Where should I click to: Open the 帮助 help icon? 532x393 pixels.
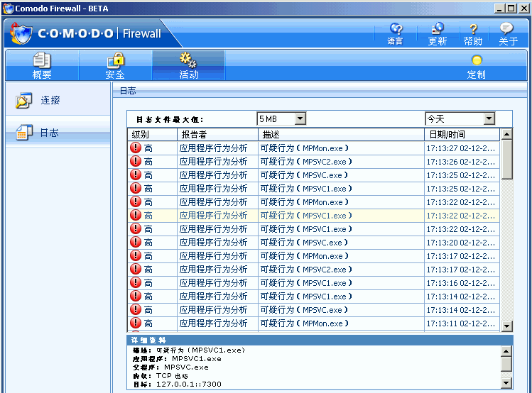pyautogui.click(x=473, y=34)
